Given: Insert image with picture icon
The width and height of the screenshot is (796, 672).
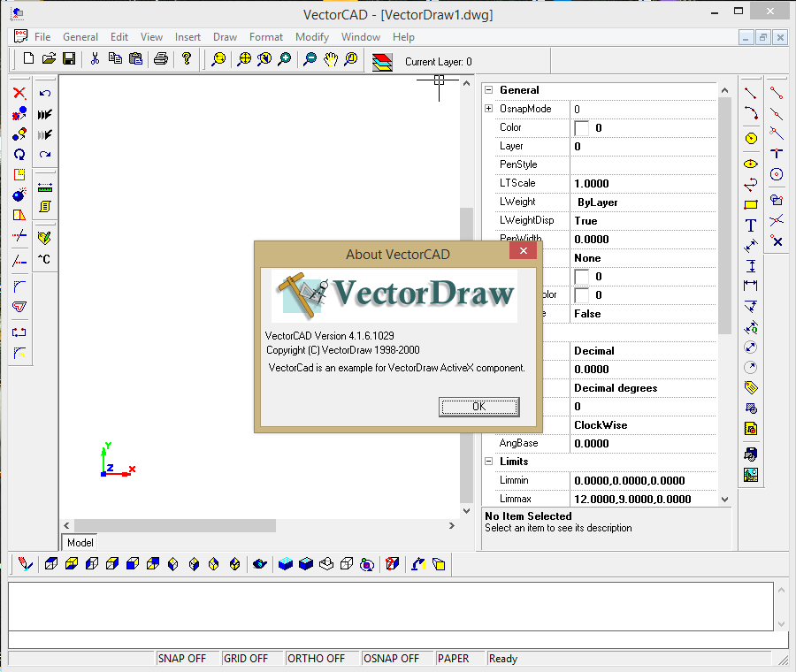Looking at the screenshot, I should (x=751, y=475).
